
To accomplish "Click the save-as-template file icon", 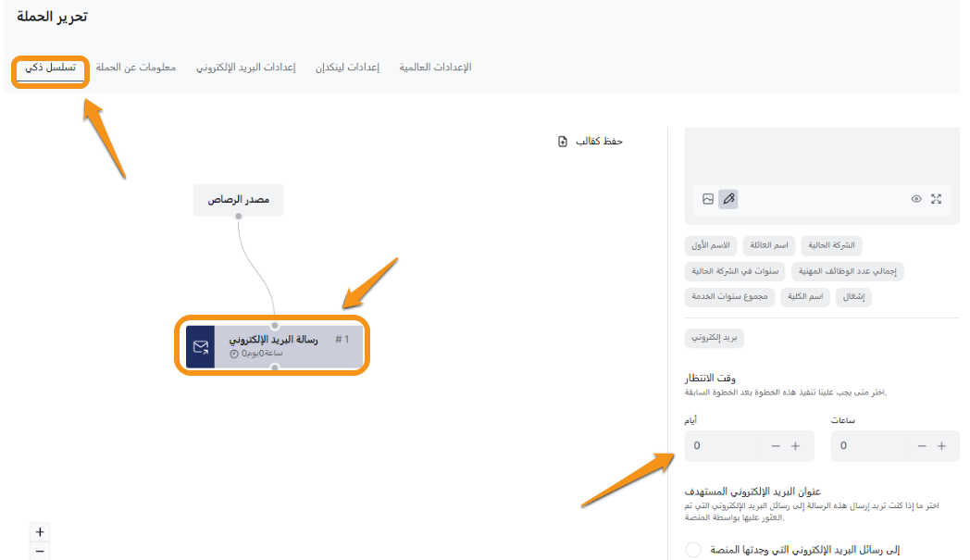I will pos(563,141).
